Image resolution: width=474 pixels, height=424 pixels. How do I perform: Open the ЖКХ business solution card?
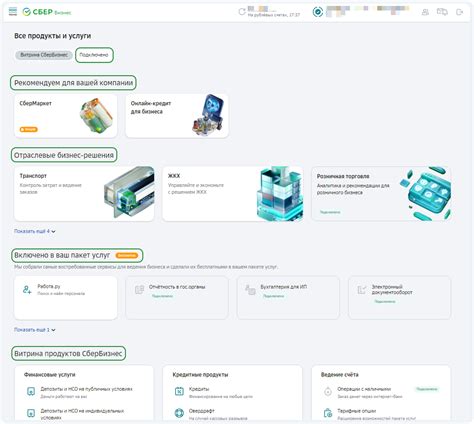(233, 194)
